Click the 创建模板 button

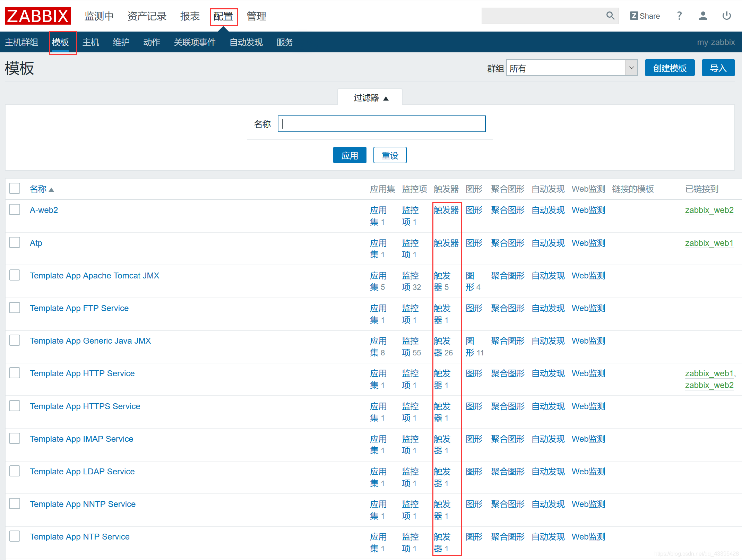[670, 68]
